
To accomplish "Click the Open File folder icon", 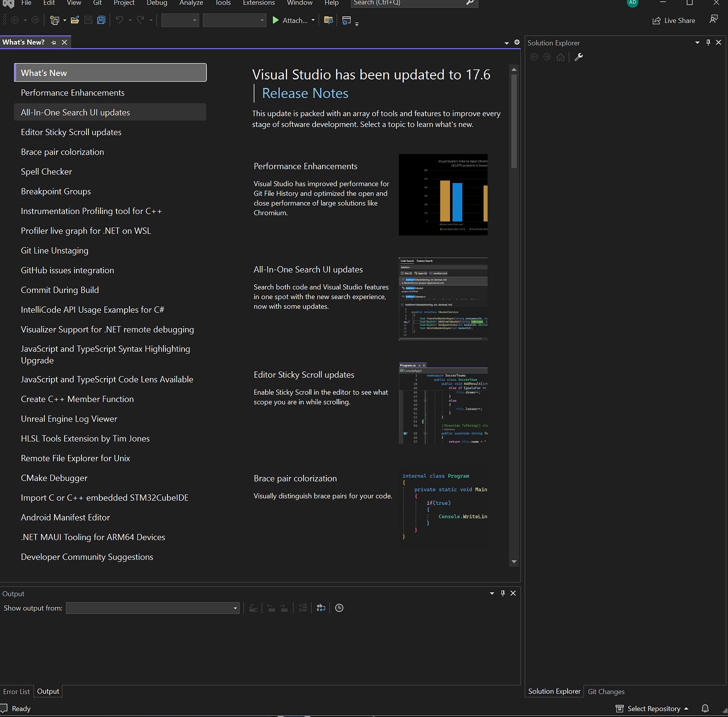I will [x=75, y=20].
